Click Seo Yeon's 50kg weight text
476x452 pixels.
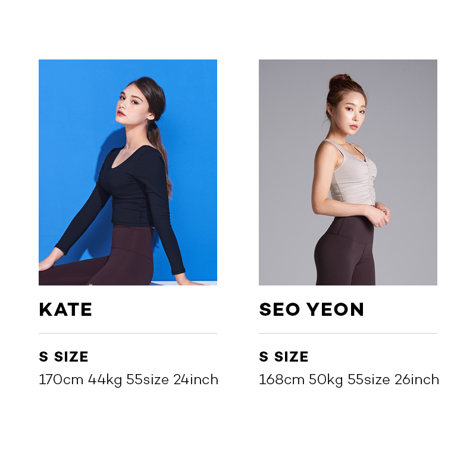coord(325,381)
